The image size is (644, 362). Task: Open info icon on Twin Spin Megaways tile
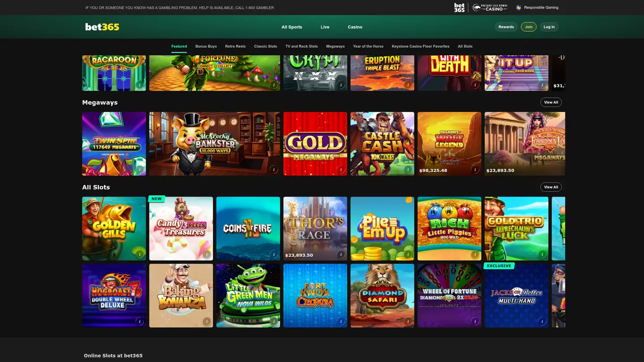click(140, 169)
